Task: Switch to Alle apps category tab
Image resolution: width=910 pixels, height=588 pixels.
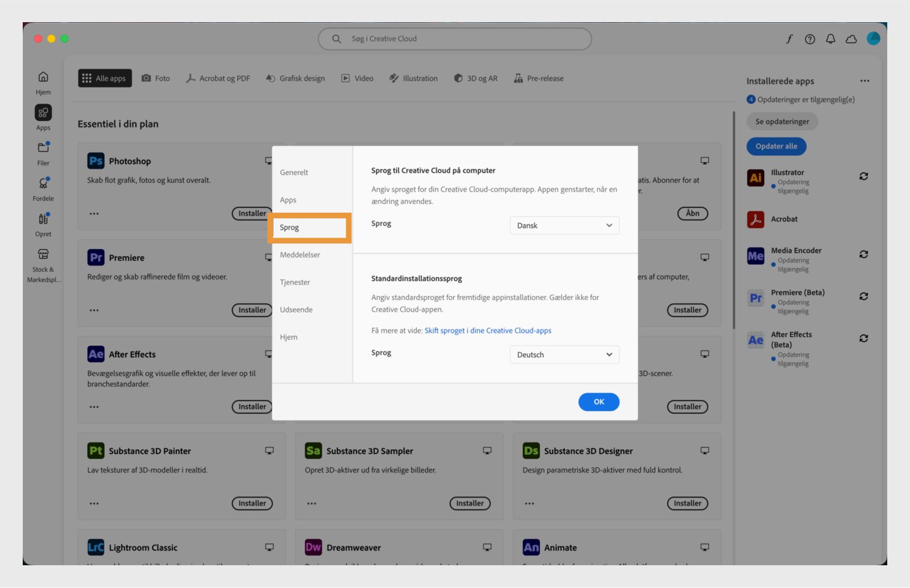Action: pyautogui.click(x=105, y=78)
